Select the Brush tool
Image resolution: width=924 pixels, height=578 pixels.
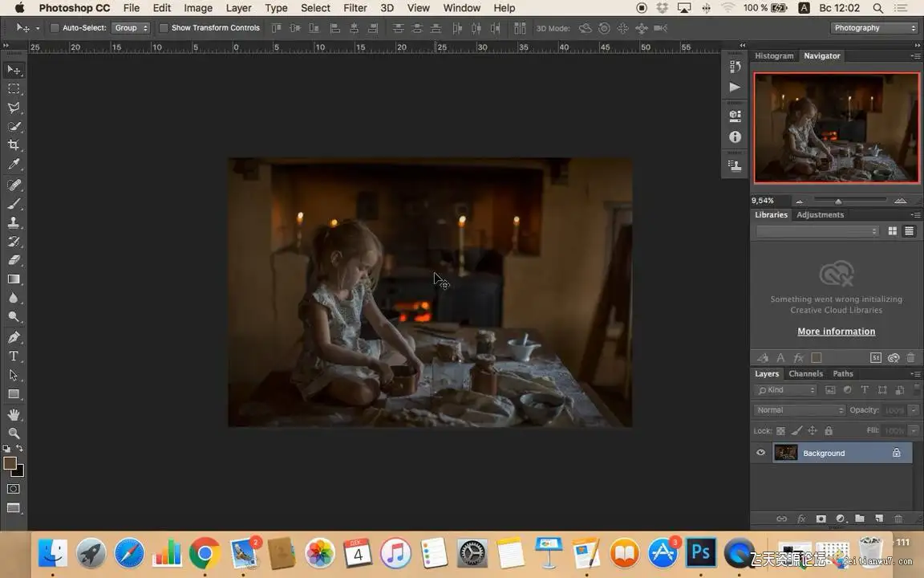14,204
